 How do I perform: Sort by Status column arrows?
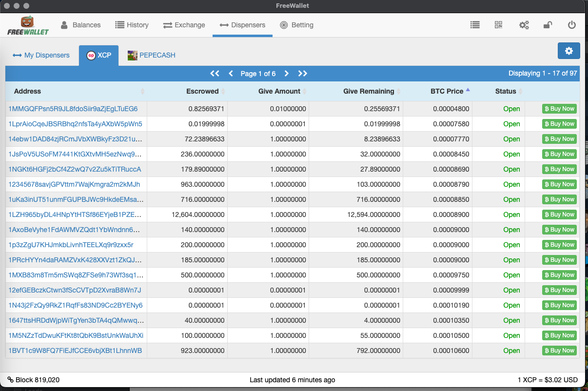click(521, 91)
